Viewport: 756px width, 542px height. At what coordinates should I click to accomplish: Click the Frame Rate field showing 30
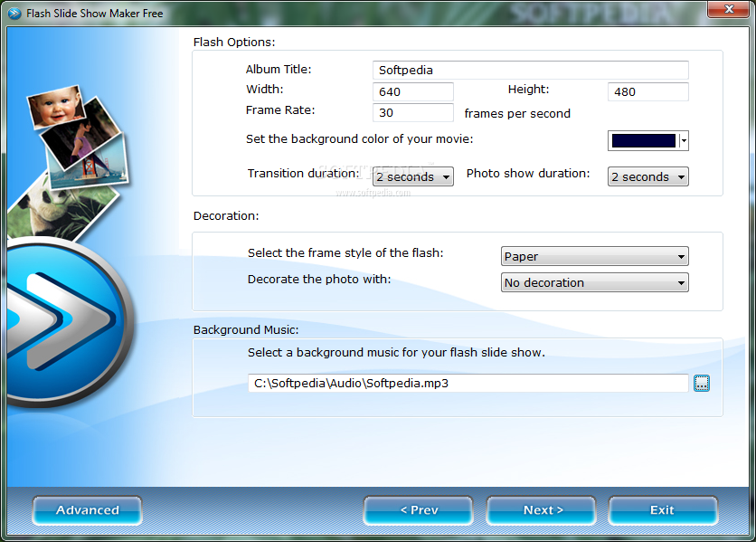(x=412, y=112)
